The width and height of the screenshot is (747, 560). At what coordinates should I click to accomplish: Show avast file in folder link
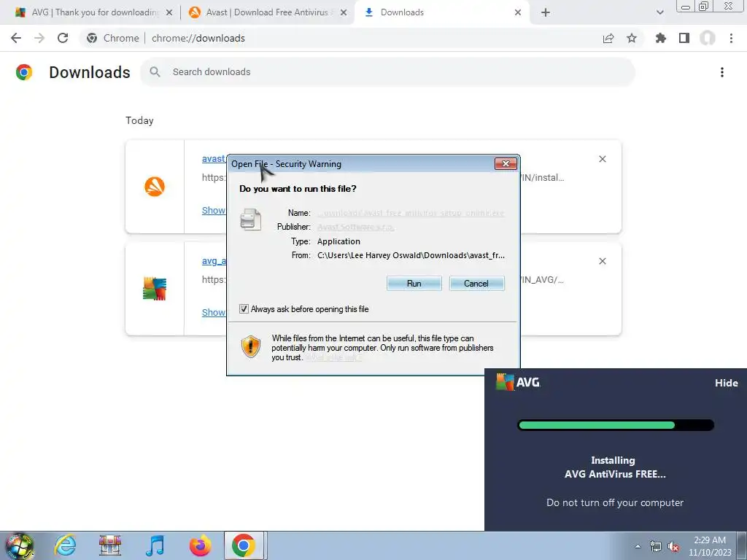(x=214, y=210)
